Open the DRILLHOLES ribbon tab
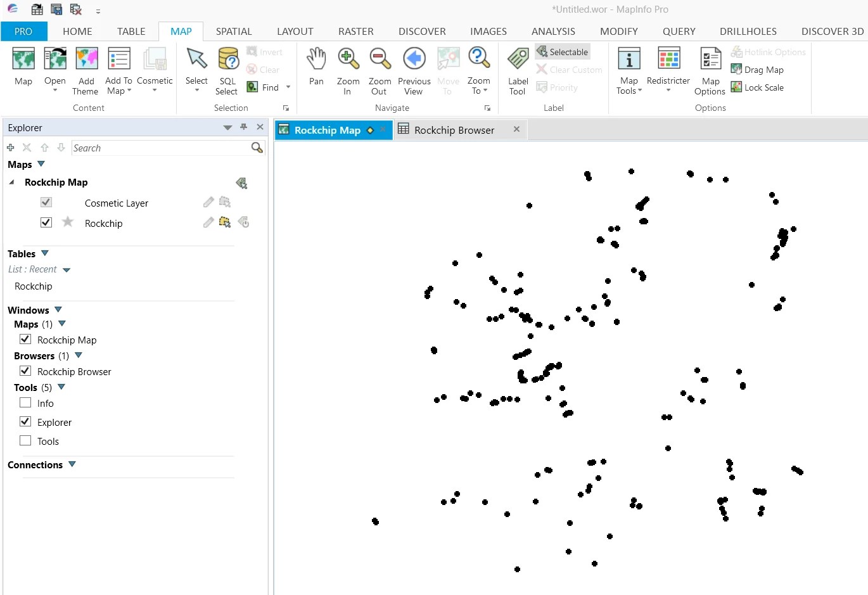Screen dimensions: 868x595 coord(747,31)
